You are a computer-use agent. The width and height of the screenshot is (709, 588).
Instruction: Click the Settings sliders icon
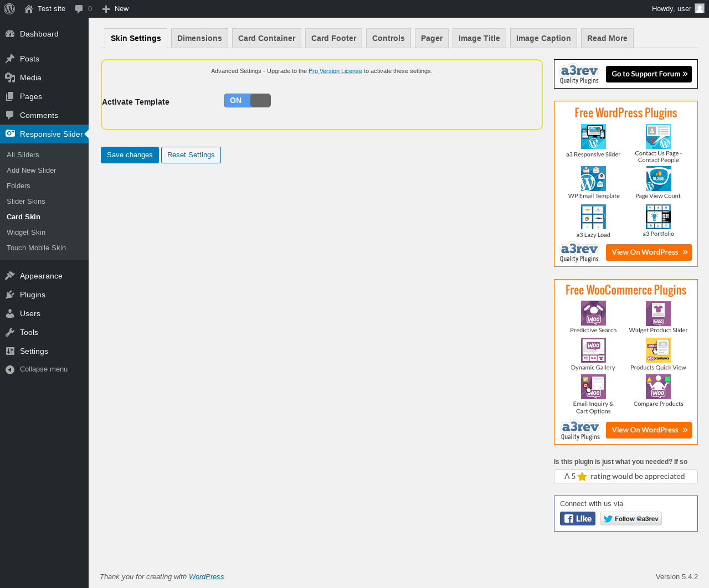click(10, 351)
